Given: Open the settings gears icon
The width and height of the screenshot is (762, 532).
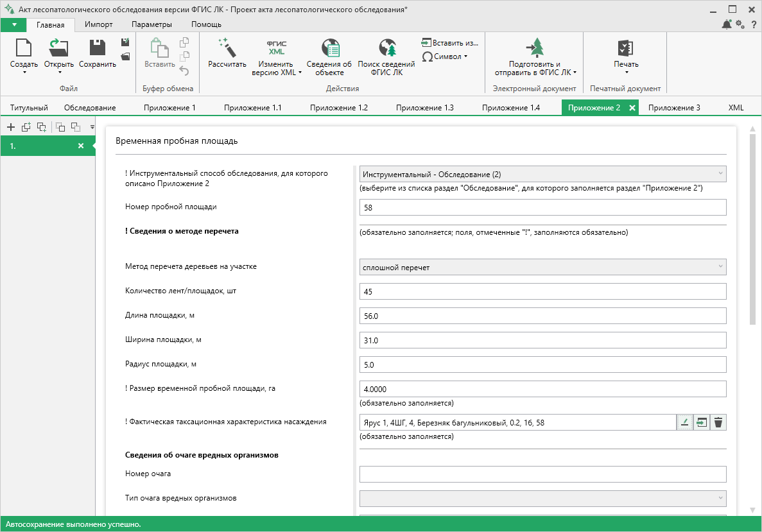Looking at the screenshot, I should (x=740, y=24).
